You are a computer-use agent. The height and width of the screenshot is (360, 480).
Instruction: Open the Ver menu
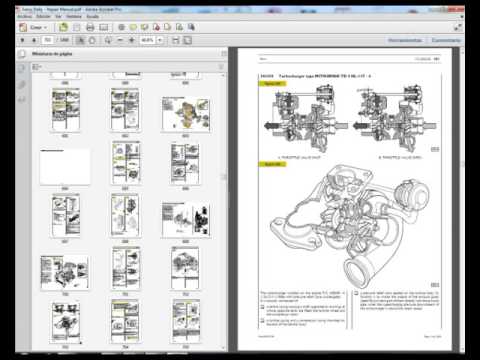click(x=58, y=16)
